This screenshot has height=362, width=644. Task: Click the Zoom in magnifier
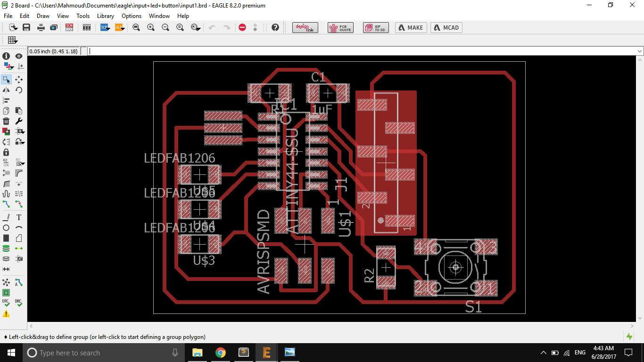pos(151,27)
